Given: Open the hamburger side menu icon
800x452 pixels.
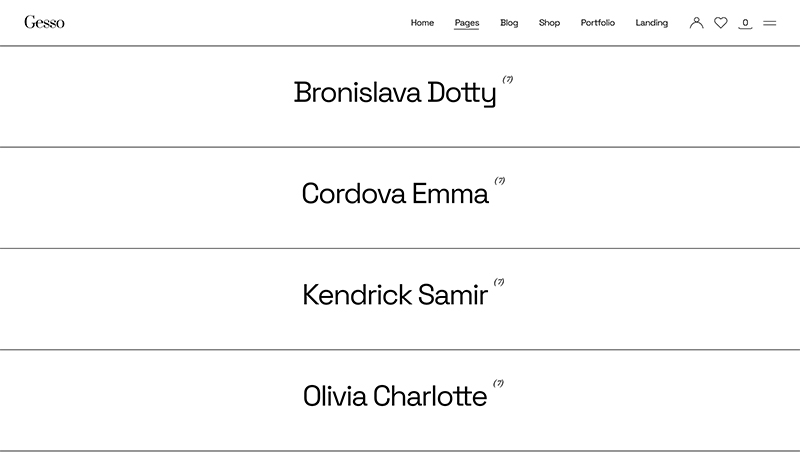Looking at the screenshot, I should [770, 23].
